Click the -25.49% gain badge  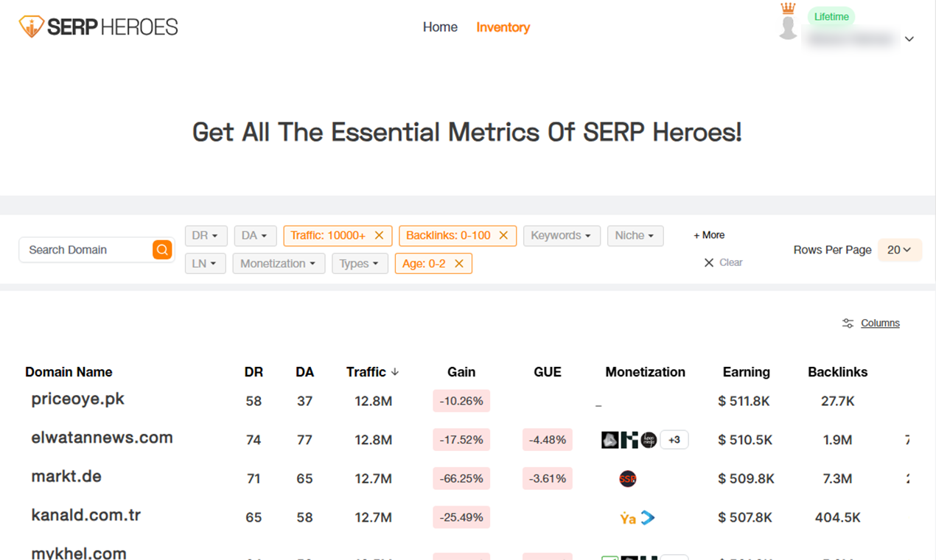point(461,517)
